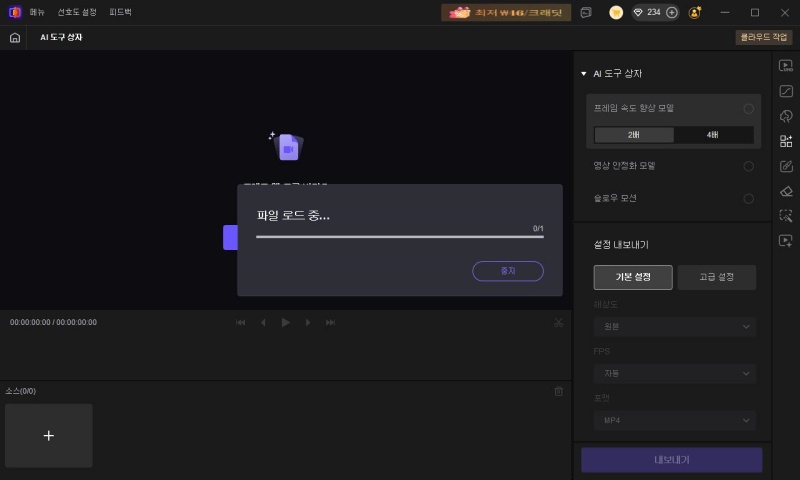Add credits with the plus circle icon
Screen dimensions: 800x480
[x=672, y=12]
